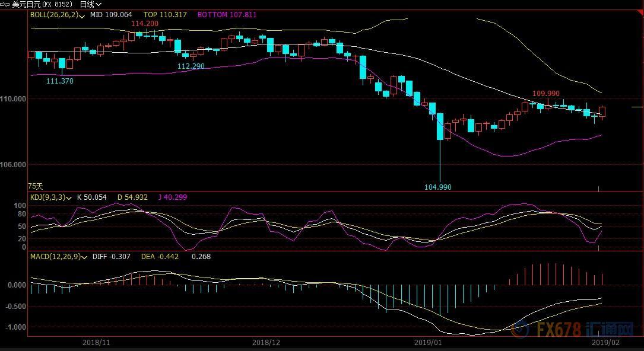Viewport: 644px width, 351px height.
Task: Click the 2019/01 date axis label
Action: 428,342
